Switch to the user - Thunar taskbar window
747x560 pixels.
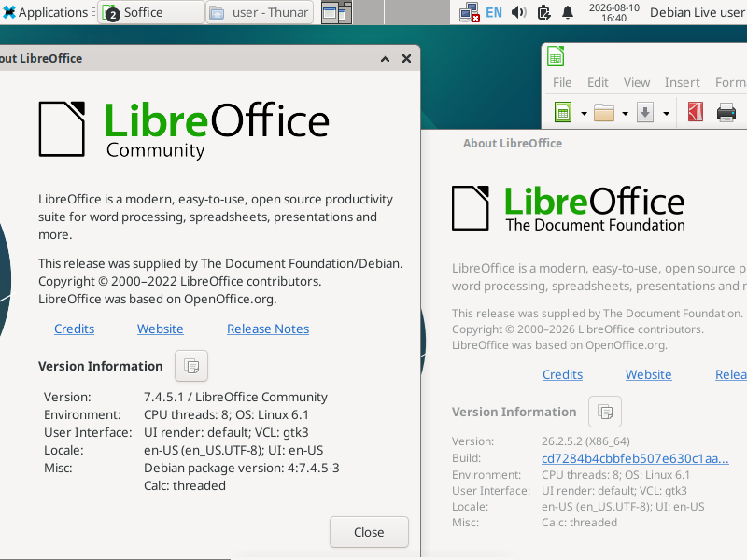[260, 12]
